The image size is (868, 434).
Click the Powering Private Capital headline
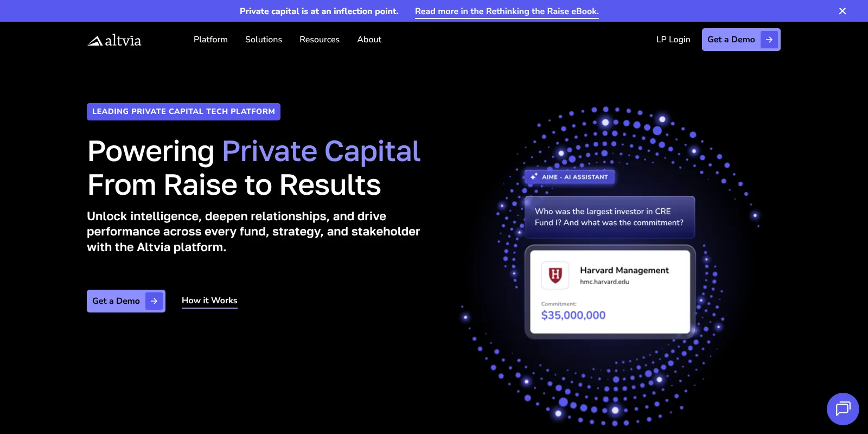coord(254,168)
